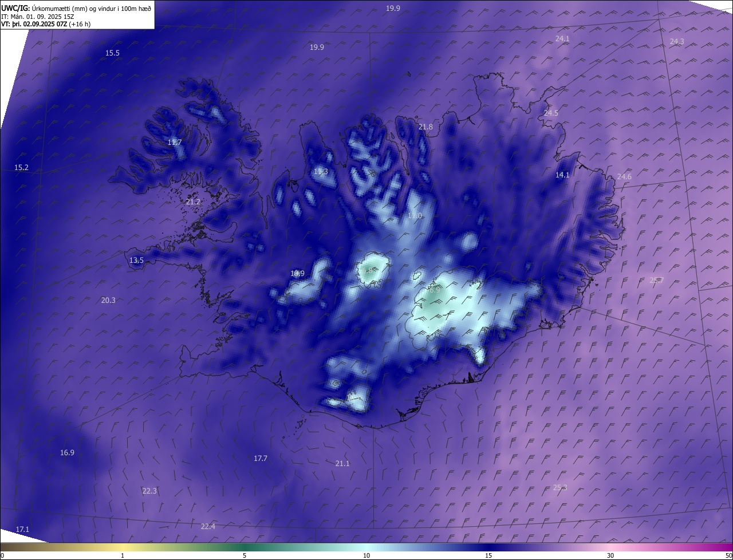Pick the 24.5 value label

click(551, 113)
